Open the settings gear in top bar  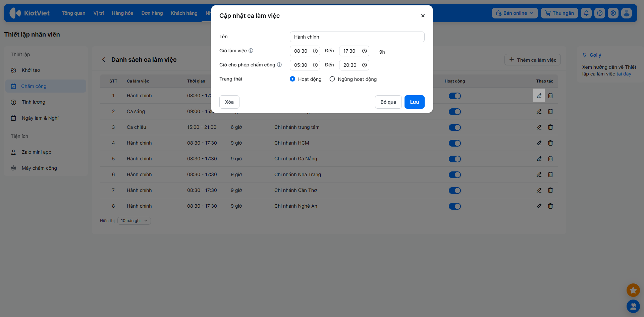click(613, 13)
